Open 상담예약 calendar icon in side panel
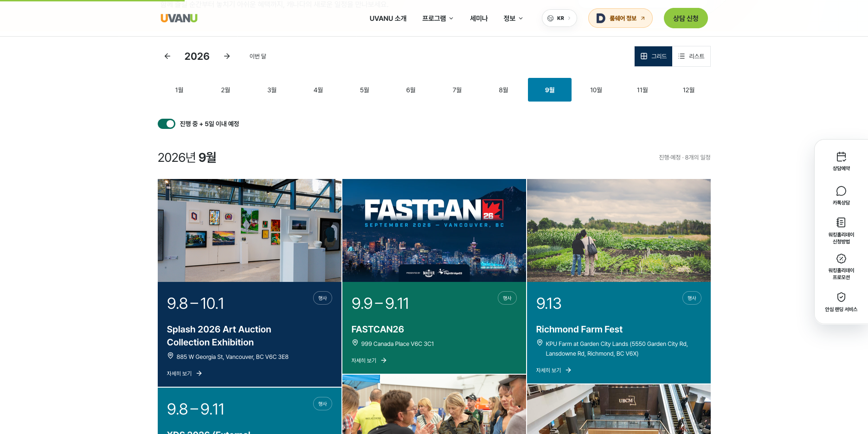Screen dimensions: 868x434 click(x=841, y=157)
